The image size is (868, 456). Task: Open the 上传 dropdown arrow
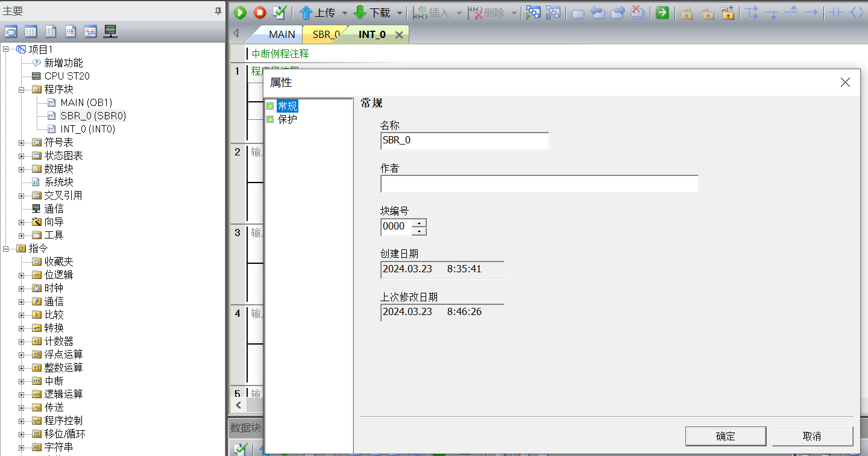pyautogui.click(x=345, y=13)
